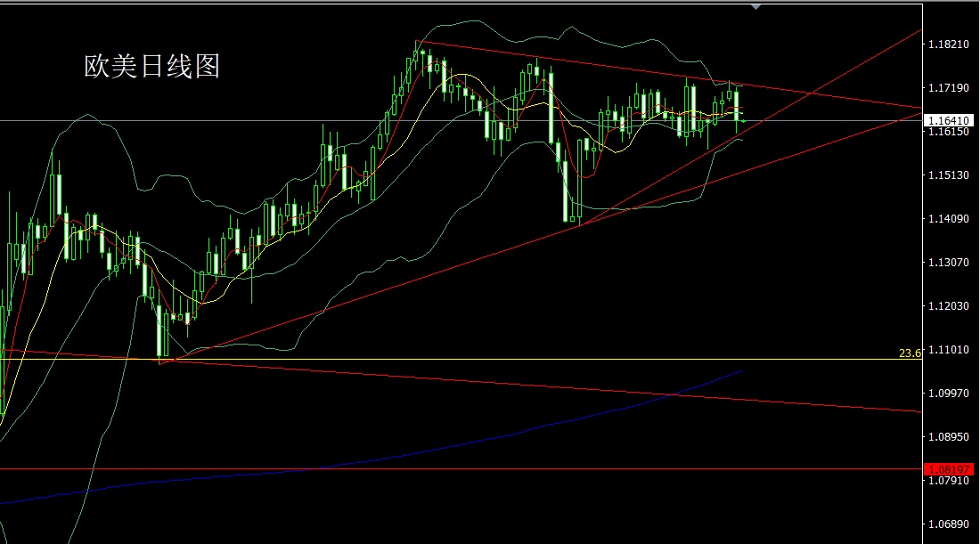Click the 1.06890 price scale label
980x544 pixels.
[949, 524]
